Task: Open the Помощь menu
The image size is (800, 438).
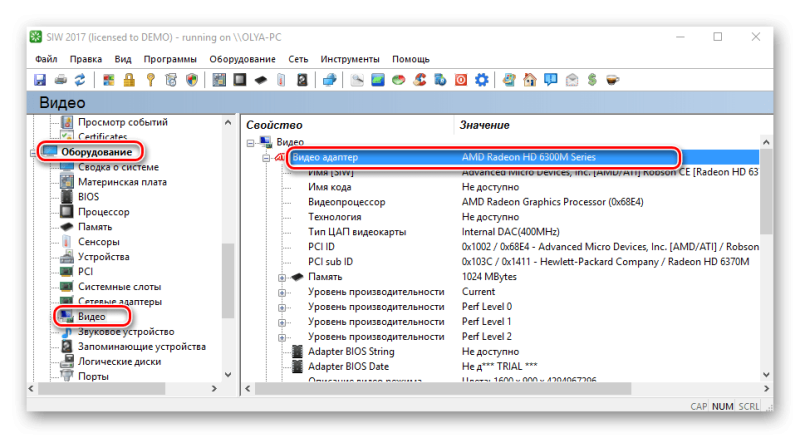Action: (410, 59)
